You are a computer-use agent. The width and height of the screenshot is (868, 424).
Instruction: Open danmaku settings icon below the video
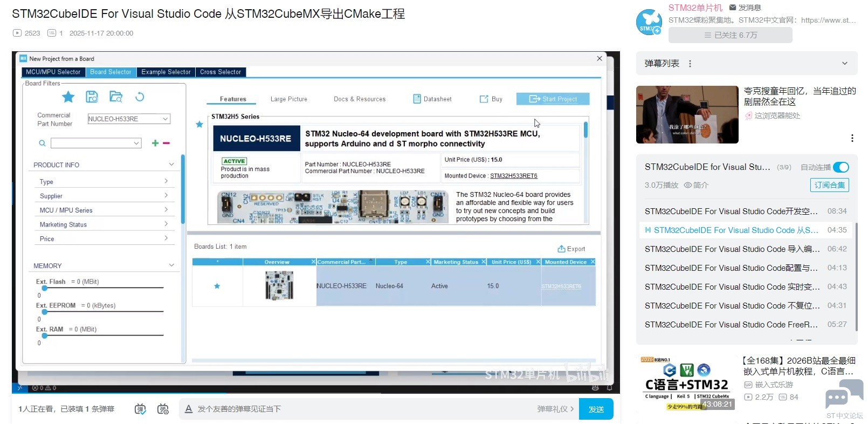coord(163,409)
